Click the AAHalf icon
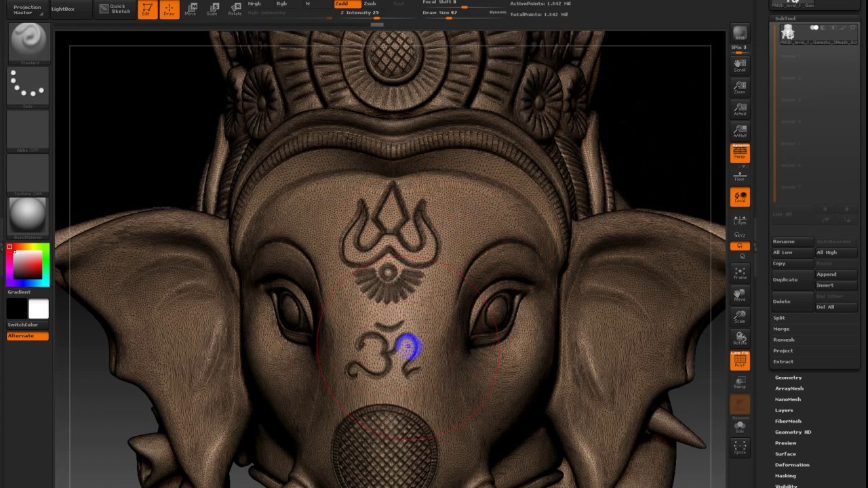Image resolution: width=868 pixels, height=488 pixels. (x=740, y=131)
